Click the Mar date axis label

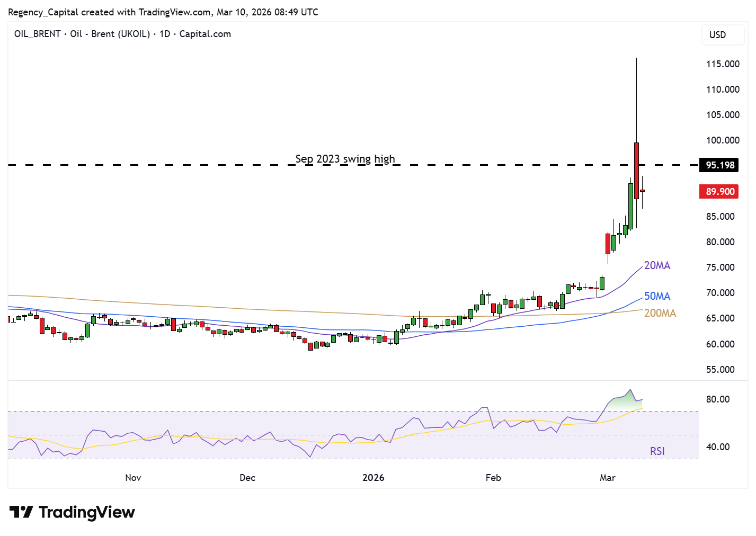point(608,478)
